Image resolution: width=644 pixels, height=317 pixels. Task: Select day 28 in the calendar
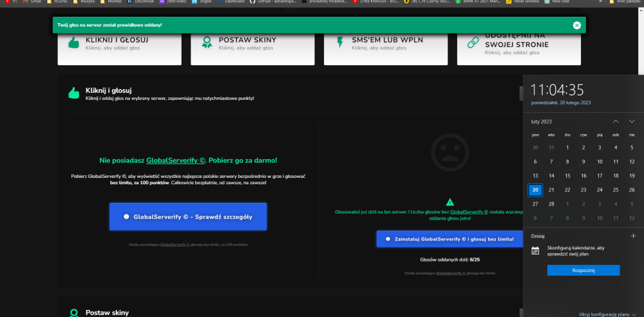[x=551, y=204]
